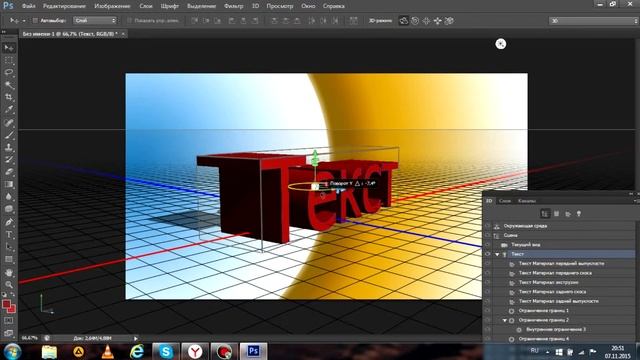Toggle visibility of the Текст mesh
The image size is (640, 360).
488,254
